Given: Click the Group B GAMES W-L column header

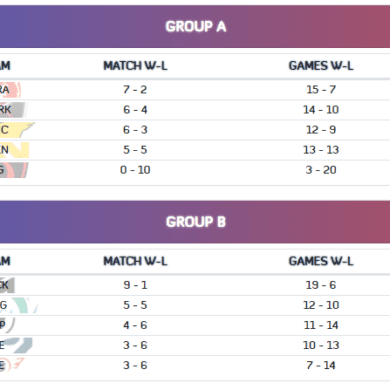Looking at the screenshot, I should tap(321, 261).
